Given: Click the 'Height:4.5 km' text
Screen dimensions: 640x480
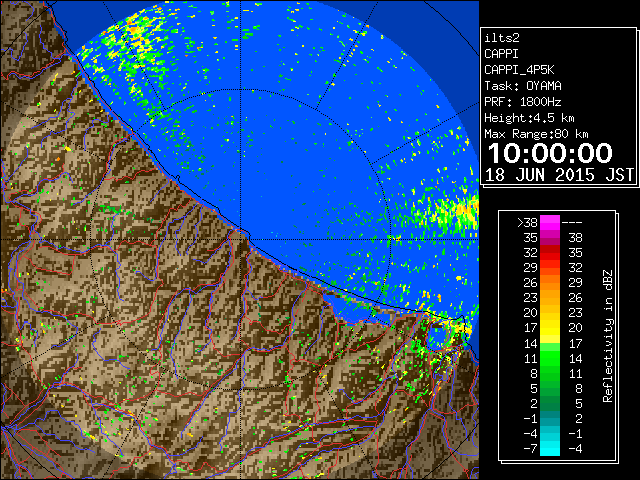Looking at the screenshot, I should [x=529, y=118].
